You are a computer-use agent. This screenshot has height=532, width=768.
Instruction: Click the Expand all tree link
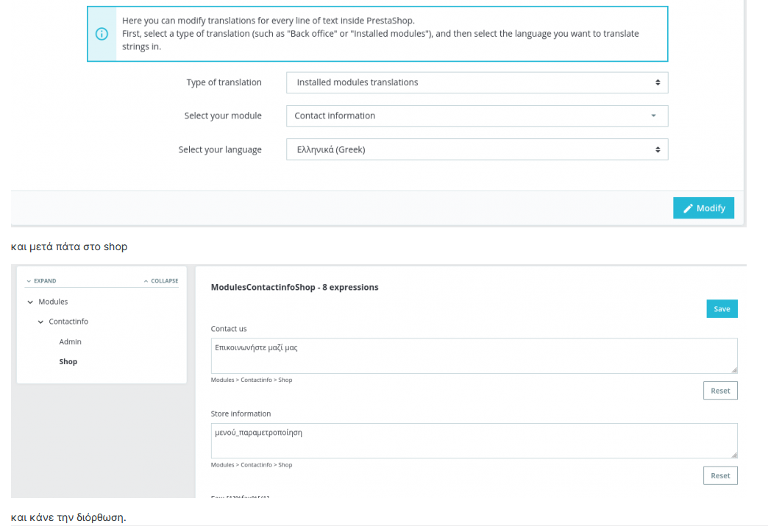pos(41,281)
